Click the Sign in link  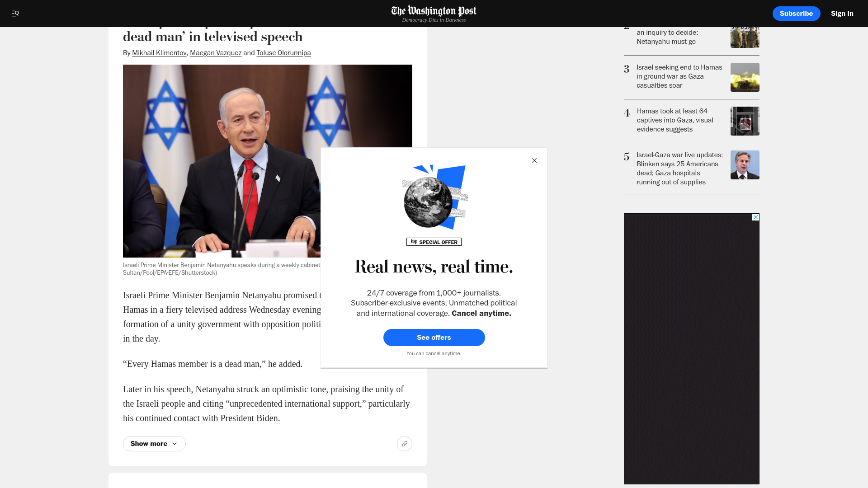tap(842, 13)
